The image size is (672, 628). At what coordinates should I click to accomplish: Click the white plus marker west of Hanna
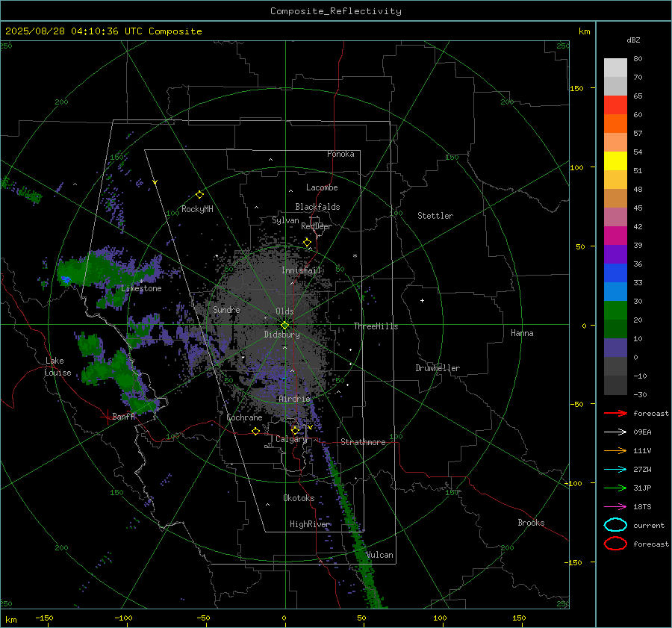[422, 300]
